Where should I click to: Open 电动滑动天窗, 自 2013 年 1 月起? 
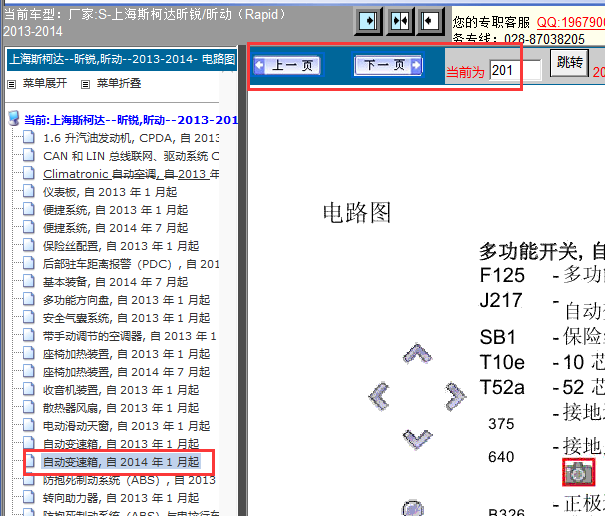pos(126,426)
